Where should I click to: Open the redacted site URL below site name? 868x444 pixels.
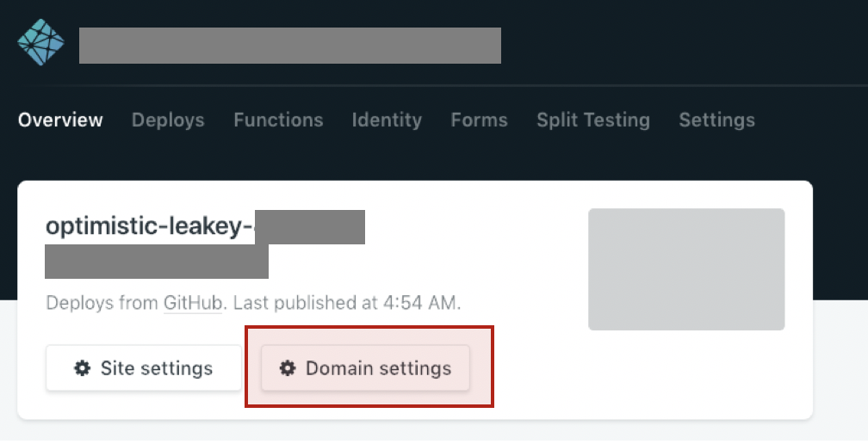click(157, 262)
